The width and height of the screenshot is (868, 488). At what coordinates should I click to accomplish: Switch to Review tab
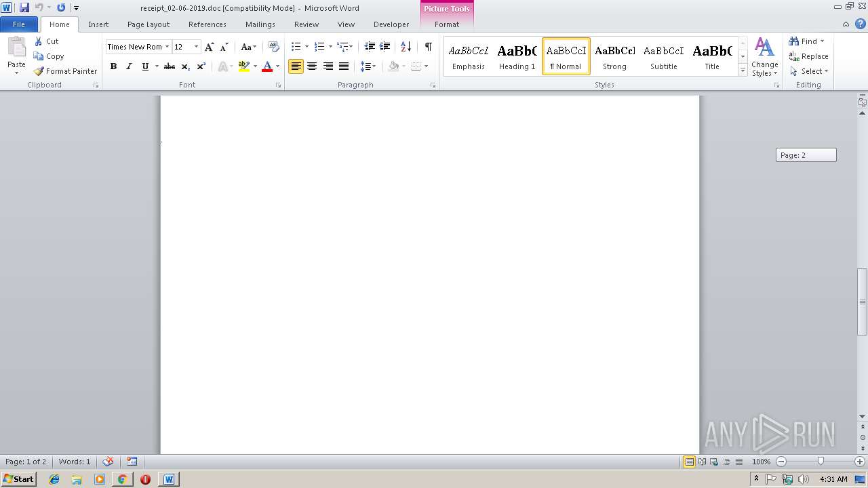point(307,24)
